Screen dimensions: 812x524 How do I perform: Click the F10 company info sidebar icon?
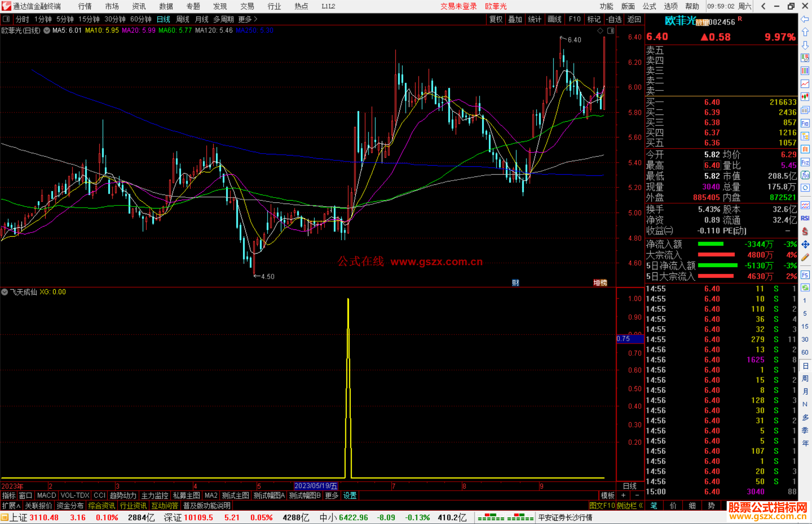point(805,123)
